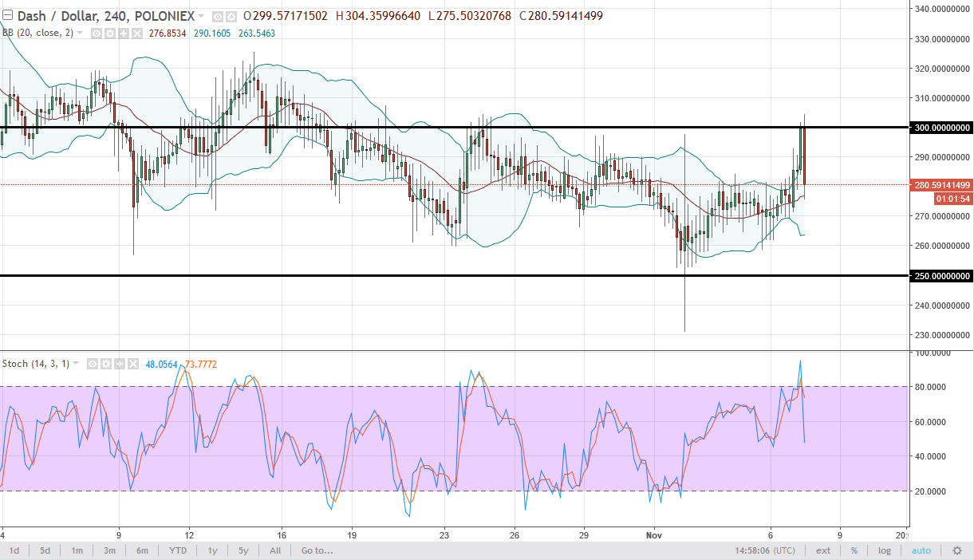
Task: Switch to the 6m time range
Action: (x=142, y=550)
